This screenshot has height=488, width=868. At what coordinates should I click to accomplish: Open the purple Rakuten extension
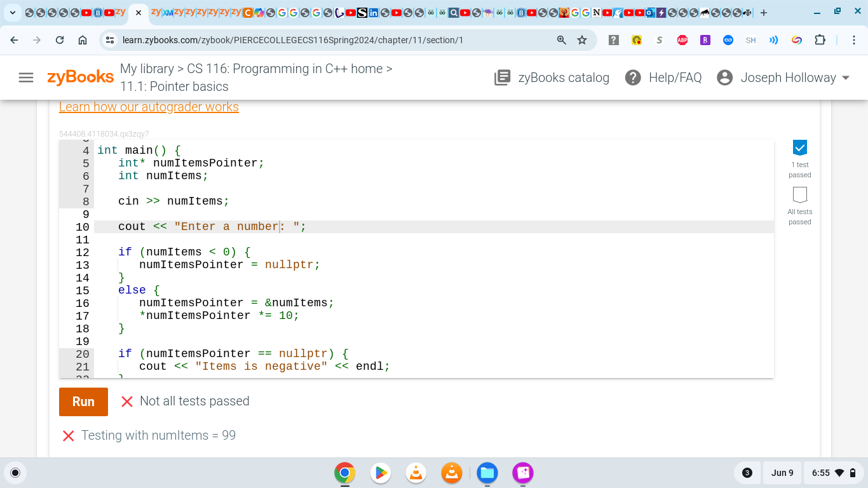pos(705,40)
